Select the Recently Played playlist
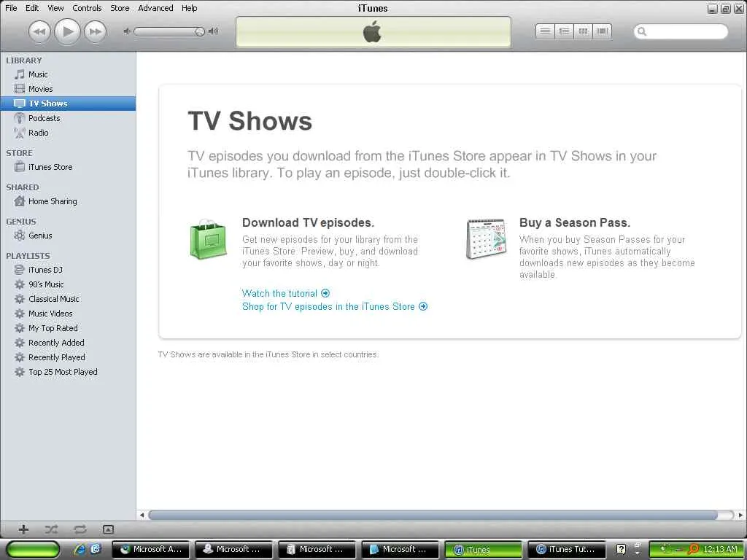Image resolution: width=747 pixels, height=560 pixels. 68,357
